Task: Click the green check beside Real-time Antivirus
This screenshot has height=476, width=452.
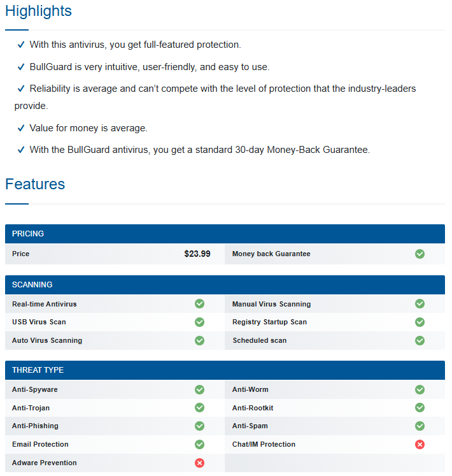Action: click(199, 303)
